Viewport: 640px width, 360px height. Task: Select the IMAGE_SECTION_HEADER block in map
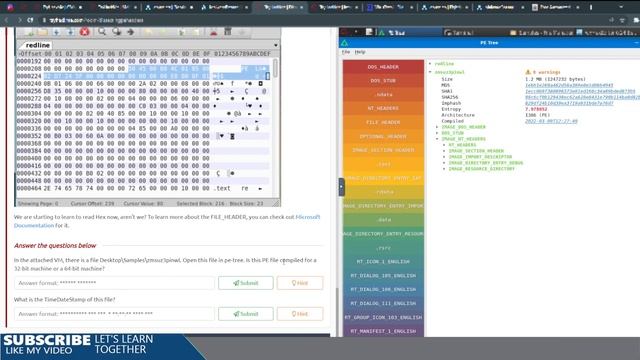(x=383, y=150)
